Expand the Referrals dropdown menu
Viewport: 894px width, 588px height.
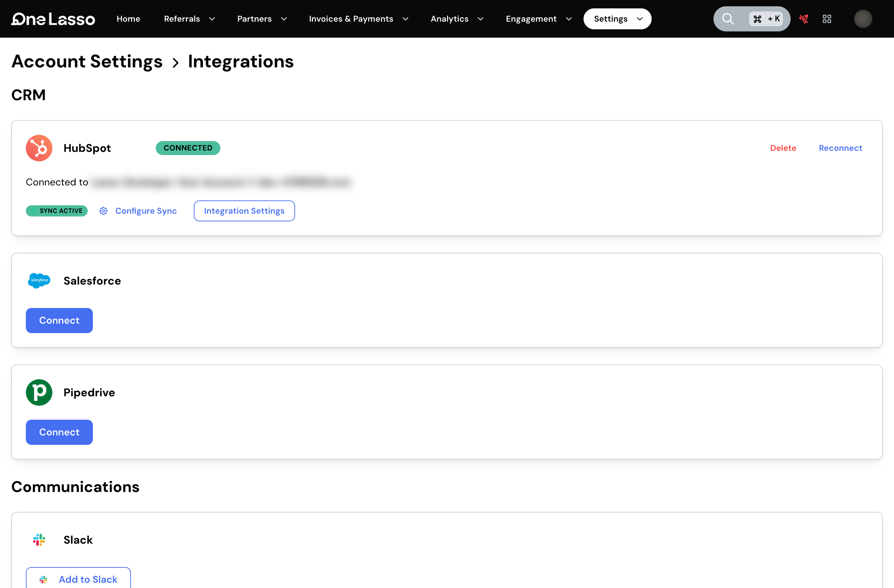189,19
